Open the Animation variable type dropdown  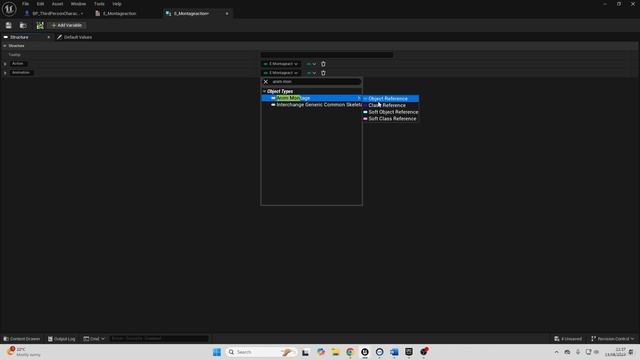click(281, 73)
